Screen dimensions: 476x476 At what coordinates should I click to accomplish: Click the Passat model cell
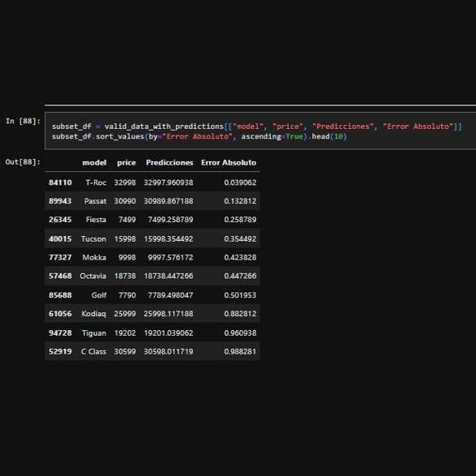point(96,201)
